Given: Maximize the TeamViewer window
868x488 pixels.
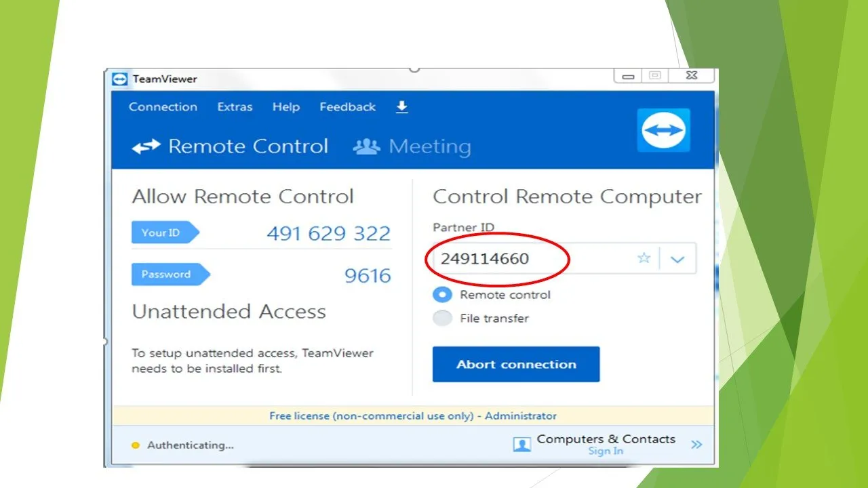Looking at the screenshot, I should 655,76.
